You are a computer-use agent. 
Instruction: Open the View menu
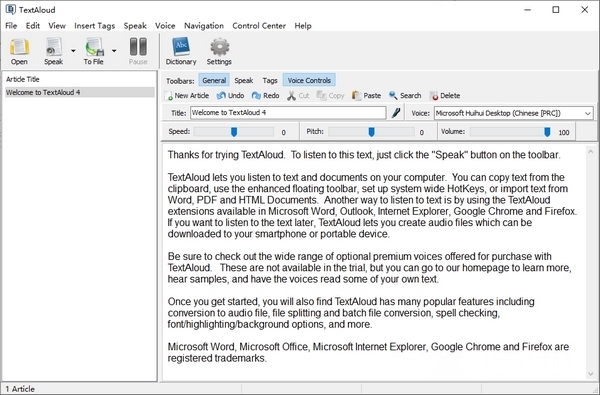point(57,26)
